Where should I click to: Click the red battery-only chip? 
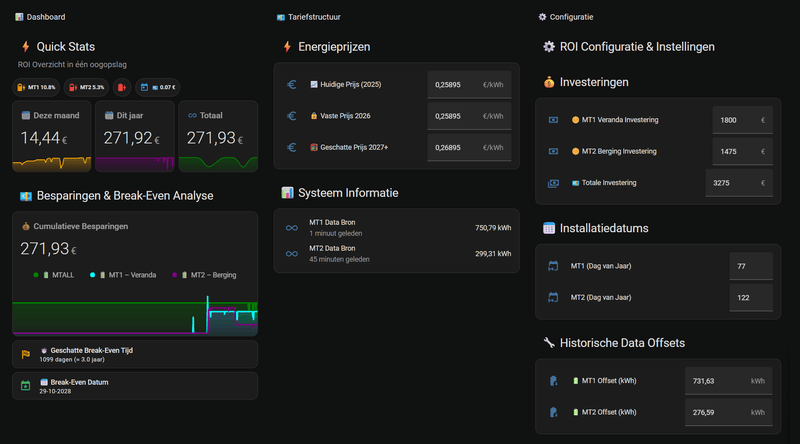click(122, 88)
